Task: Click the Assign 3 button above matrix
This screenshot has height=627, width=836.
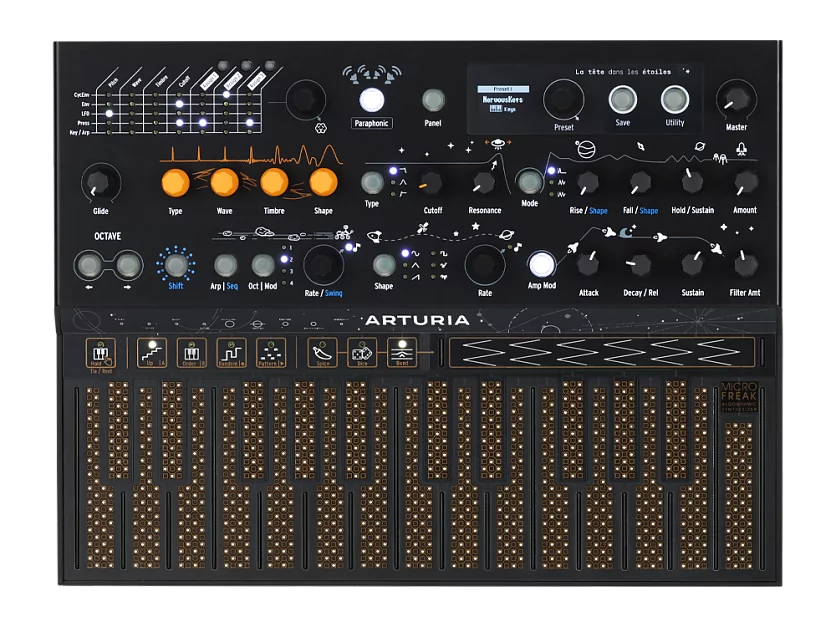Action: click(270, 66)
